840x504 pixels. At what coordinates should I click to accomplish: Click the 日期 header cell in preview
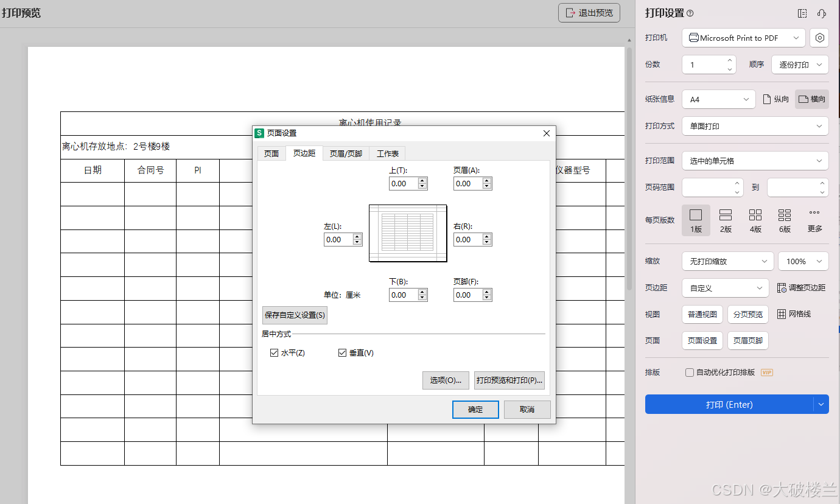(93, 170)
